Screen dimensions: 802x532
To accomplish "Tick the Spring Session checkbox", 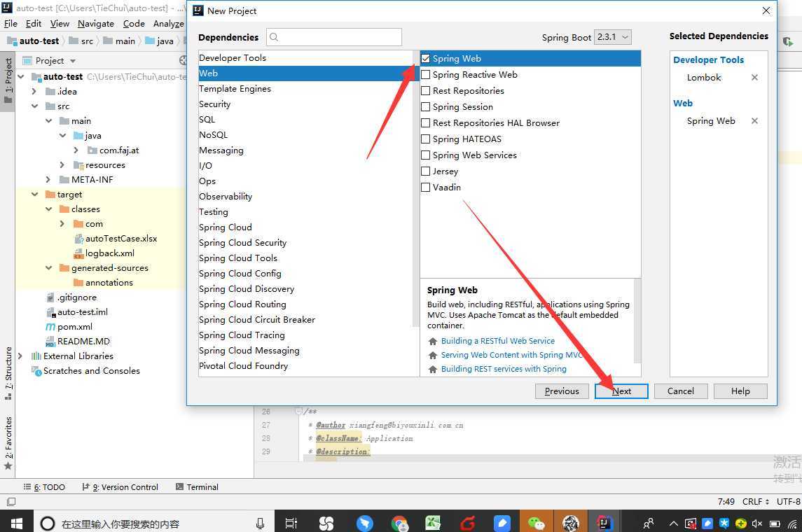I will tap(425, 107).
